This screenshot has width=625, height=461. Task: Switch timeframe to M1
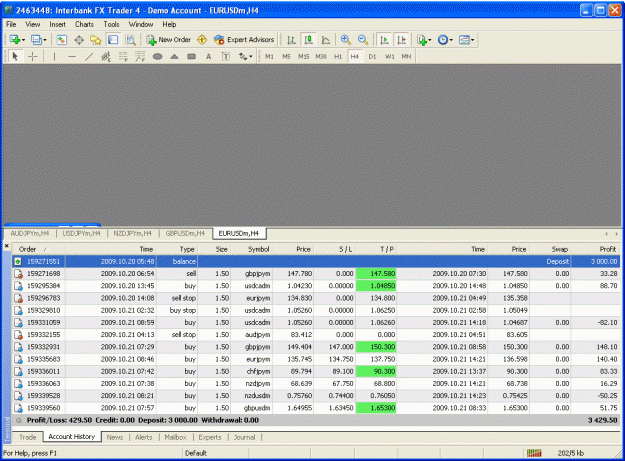click(x=269, y=57)
